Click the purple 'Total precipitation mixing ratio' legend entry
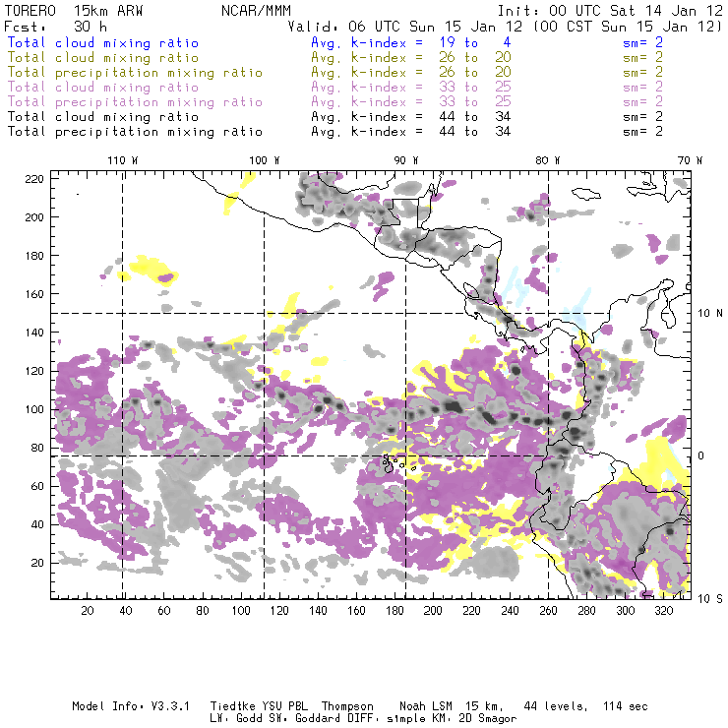 pos(135,102)
